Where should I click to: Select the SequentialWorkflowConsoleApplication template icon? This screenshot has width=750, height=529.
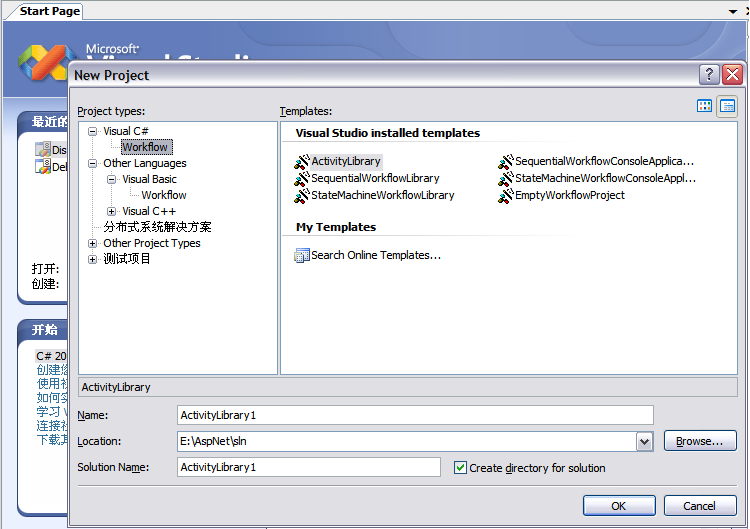pos(506,161)
